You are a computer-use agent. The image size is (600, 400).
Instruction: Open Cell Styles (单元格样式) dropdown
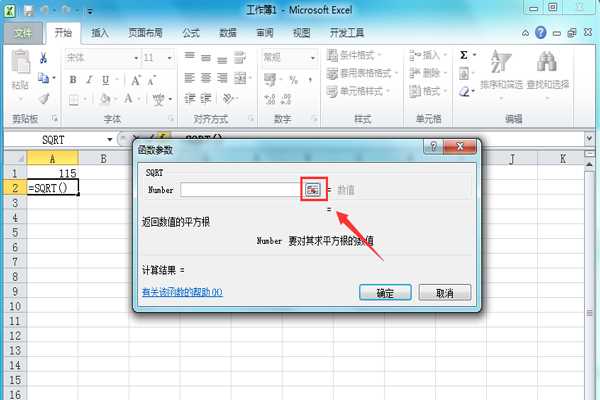358,91
